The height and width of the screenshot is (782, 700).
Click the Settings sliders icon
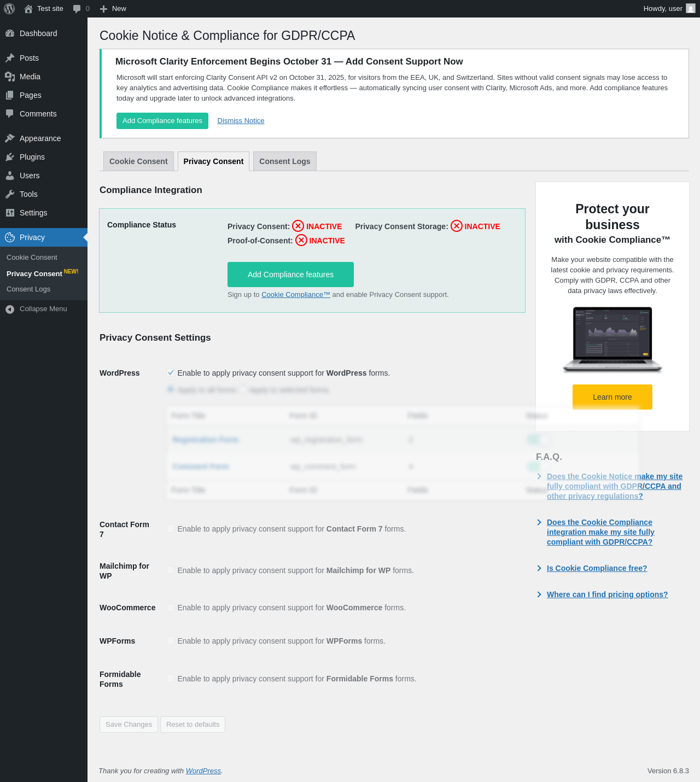[x=10, y=213]
